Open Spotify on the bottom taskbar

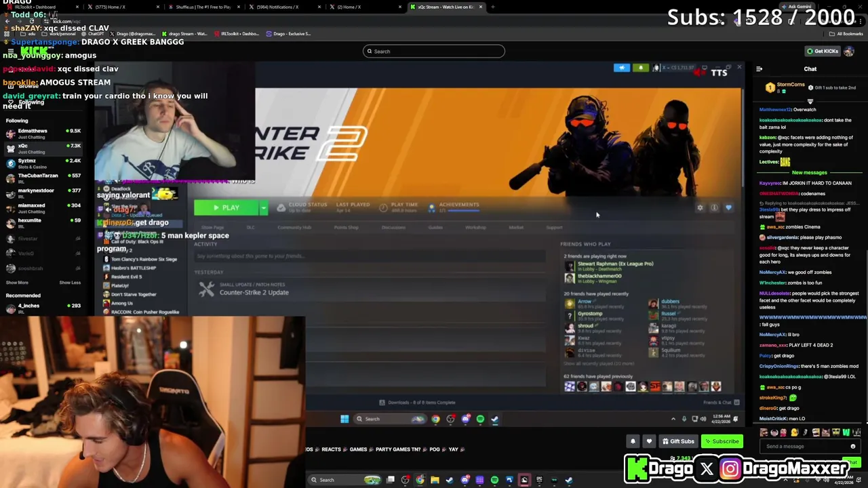click(494, 480)
